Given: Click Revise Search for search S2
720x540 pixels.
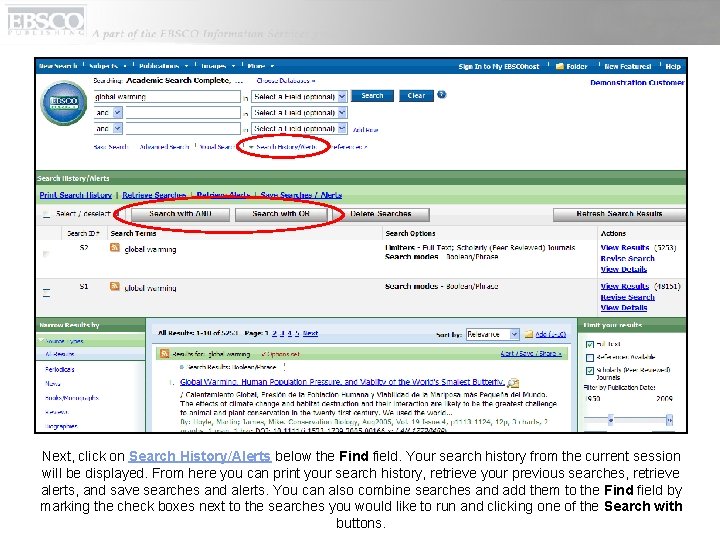Looking at the screenshot, I should (627, 259).
